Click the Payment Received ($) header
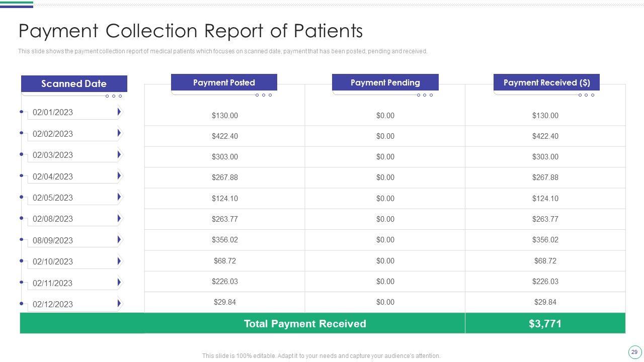This screenshot has width=644, height=362. pos(546,82)
